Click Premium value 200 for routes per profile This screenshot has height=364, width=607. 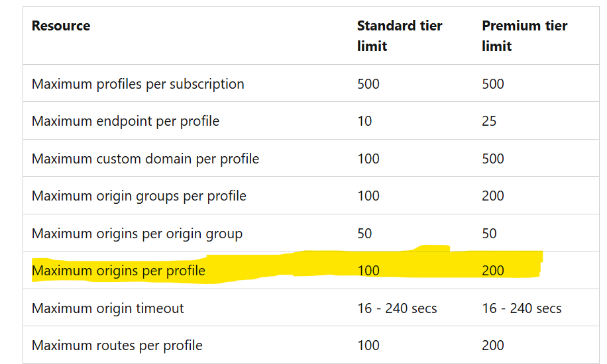coord(493,345)
